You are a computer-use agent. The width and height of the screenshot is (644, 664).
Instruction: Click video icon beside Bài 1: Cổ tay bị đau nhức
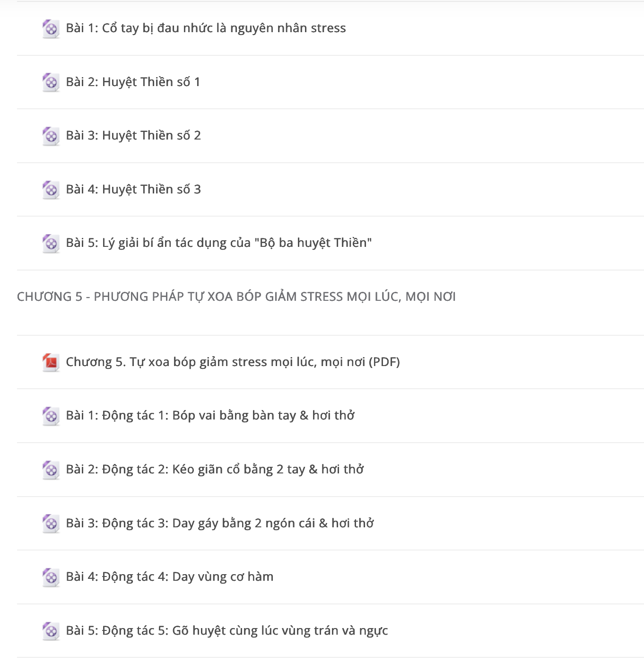tap(51, 29)
